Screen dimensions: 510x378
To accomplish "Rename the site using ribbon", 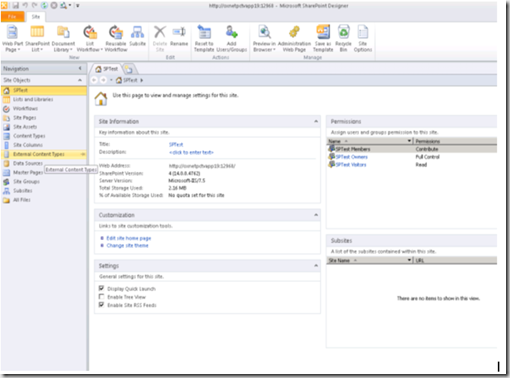I will click(179, 37).
